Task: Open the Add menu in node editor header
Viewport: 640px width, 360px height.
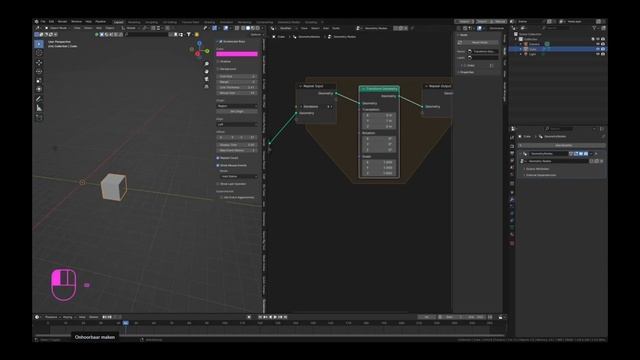Action: tap(326, 28)
